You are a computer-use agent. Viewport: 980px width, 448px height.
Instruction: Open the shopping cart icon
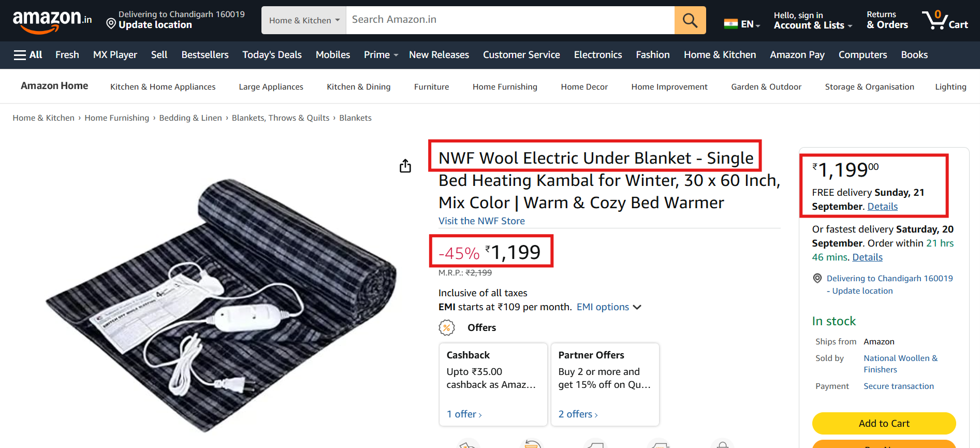click(944, 21)
